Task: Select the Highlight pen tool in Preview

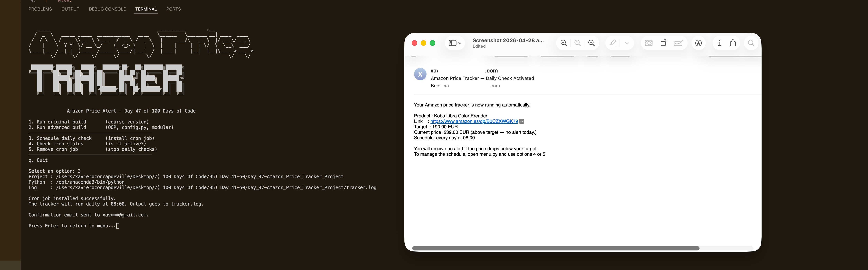Action: click(x=613, y=43)
